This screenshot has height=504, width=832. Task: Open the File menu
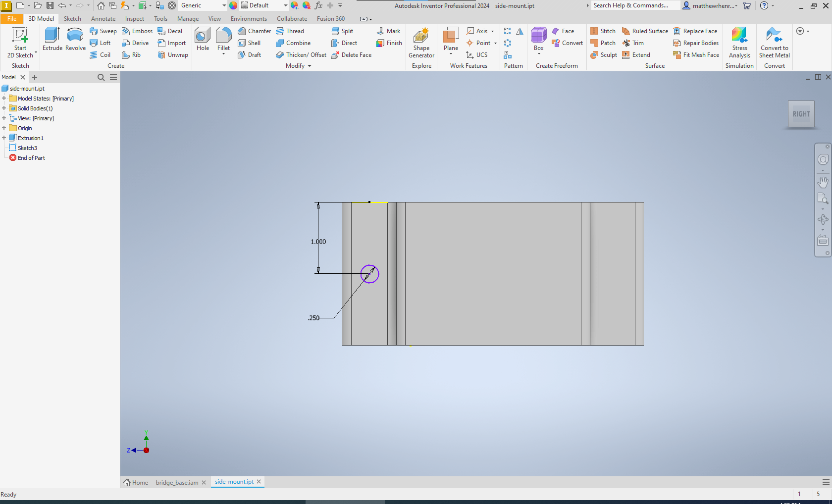(x=12, y=19)
